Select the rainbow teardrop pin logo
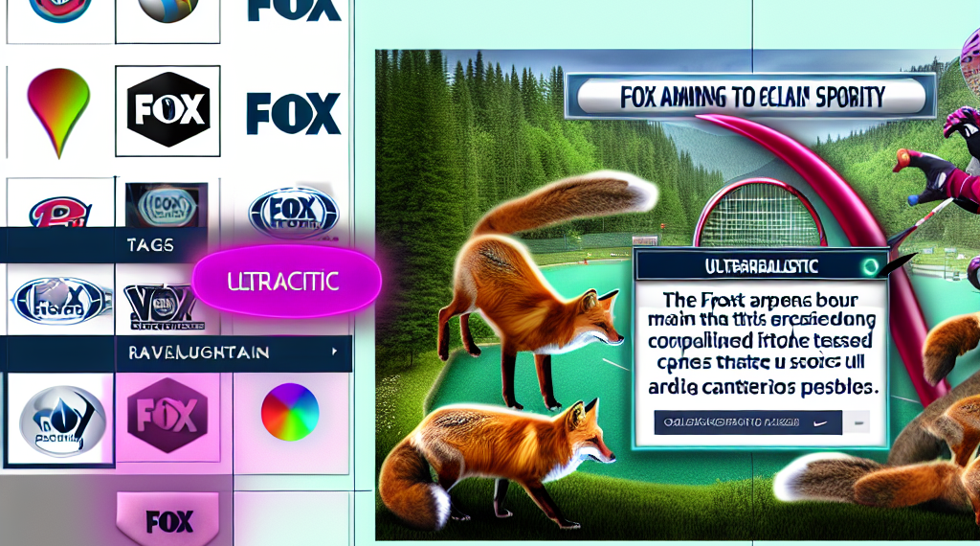Viewport: 980px width, 546px height. (58, 111)
